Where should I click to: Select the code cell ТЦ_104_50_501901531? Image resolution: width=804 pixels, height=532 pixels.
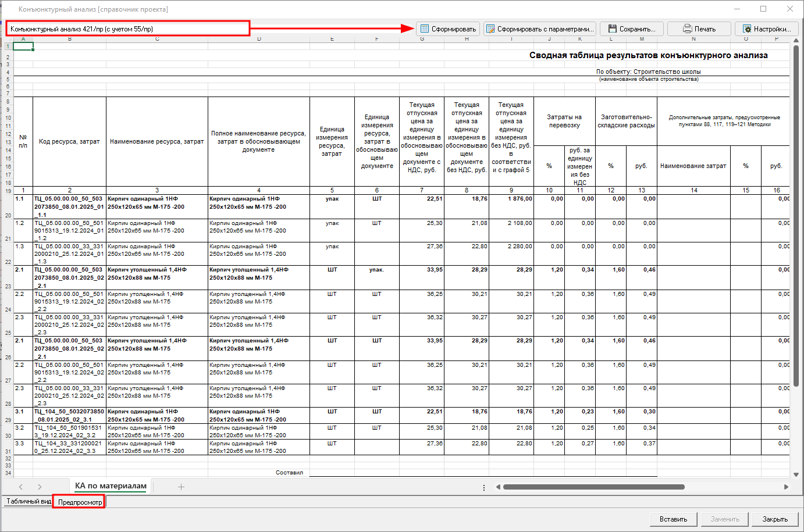(69, 431)
